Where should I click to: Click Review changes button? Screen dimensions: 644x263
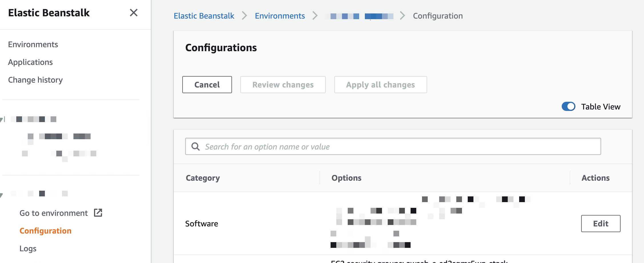tap(283, 85)
